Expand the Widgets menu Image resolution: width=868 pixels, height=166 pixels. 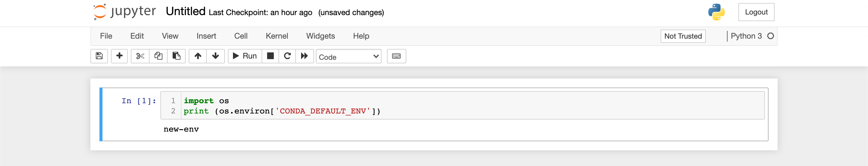click(320, 36)
